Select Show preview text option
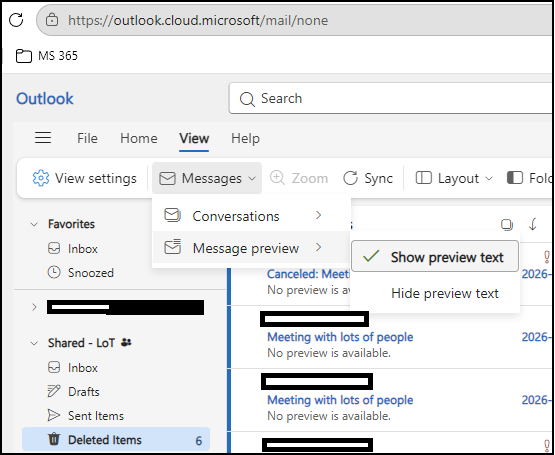Viewport: 555px width, 455px height. 435,257
